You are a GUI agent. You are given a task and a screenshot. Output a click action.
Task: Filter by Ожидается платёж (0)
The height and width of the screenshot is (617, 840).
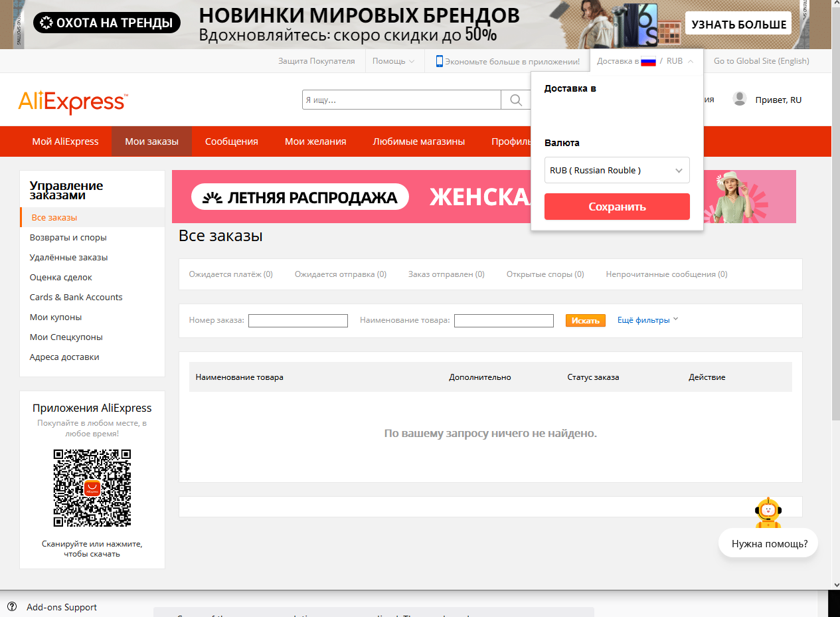(x=231, y=274)
